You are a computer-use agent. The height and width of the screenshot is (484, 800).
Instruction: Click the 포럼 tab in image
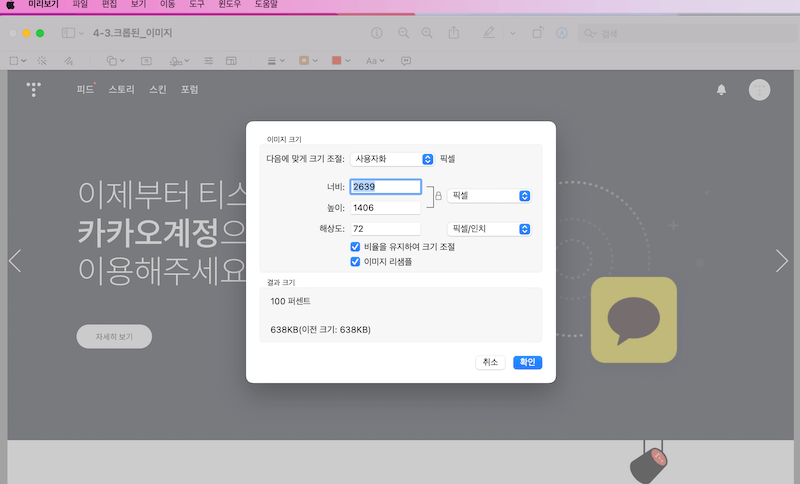point(189,89)
